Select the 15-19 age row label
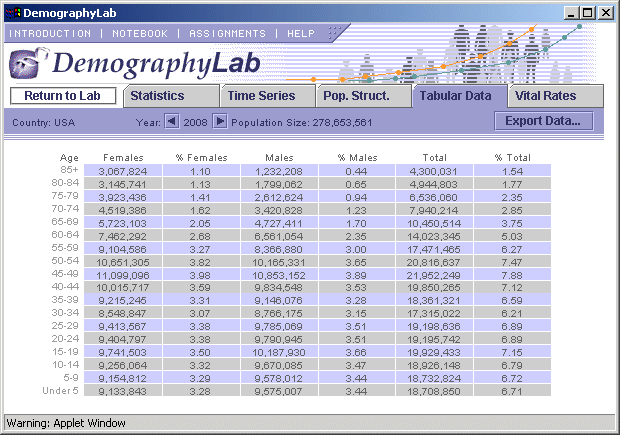Image resolution: width=620 pixels, height=435 pixels. (x=66, y=352)
